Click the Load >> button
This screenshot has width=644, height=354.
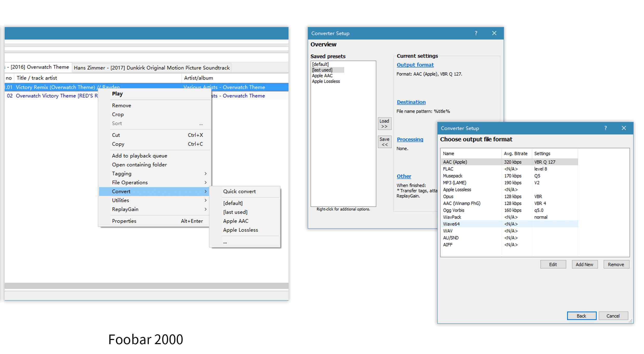click(x=385, y=124)
